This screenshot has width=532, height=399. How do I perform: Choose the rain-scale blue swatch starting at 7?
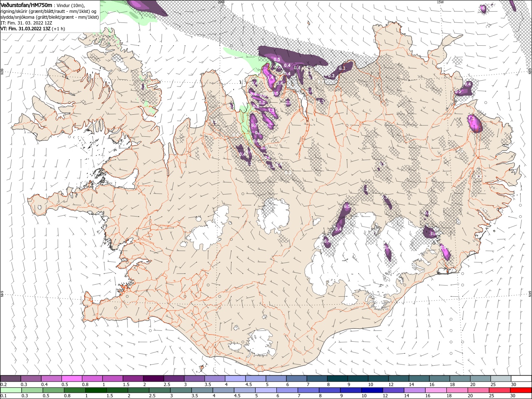tap(308, 390)
